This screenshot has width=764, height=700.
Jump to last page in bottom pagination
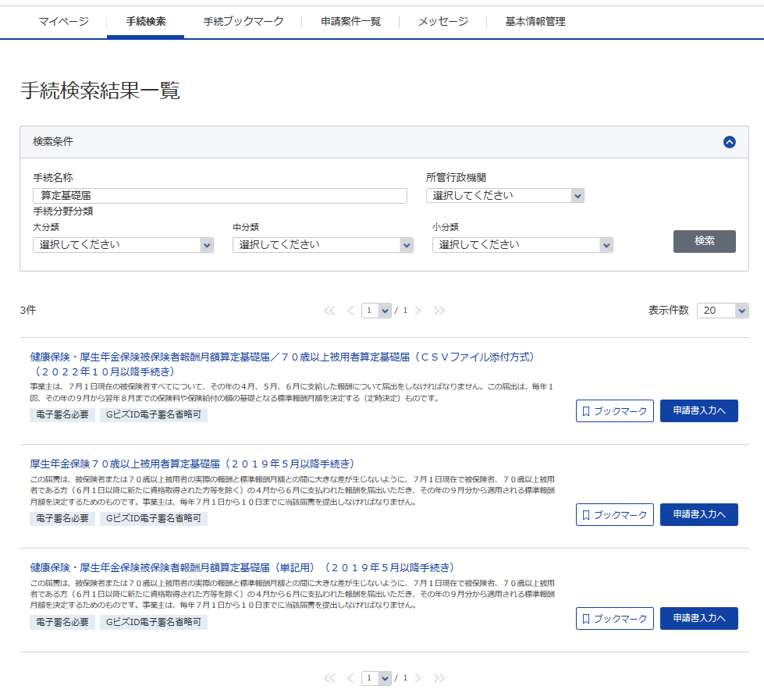click(x=439, y=678)
